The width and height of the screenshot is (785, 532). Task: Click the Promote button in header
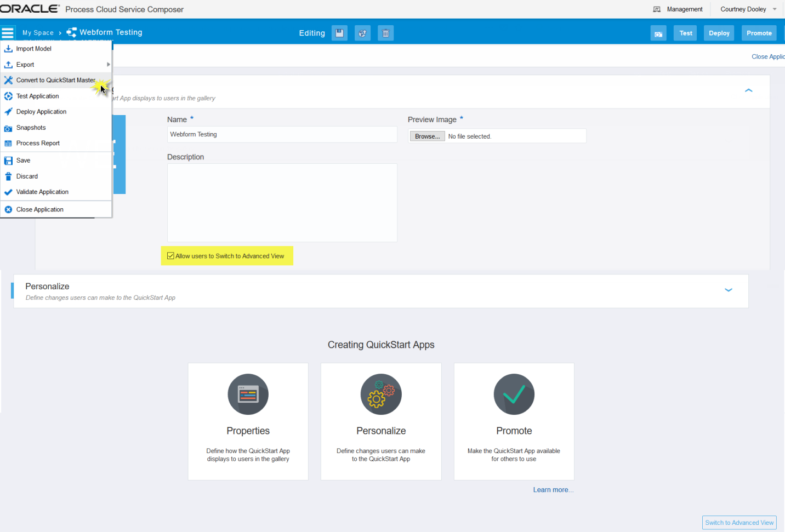759,33
